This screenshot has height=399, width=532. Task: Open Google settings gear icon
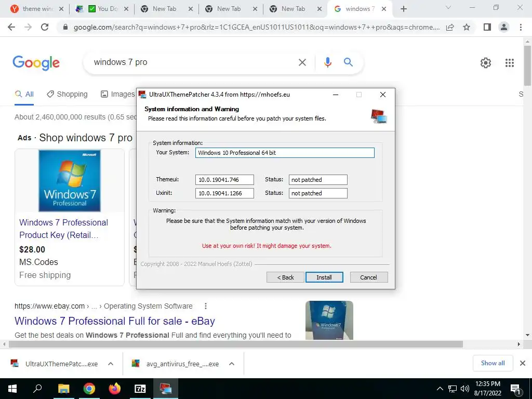(486, 63)
